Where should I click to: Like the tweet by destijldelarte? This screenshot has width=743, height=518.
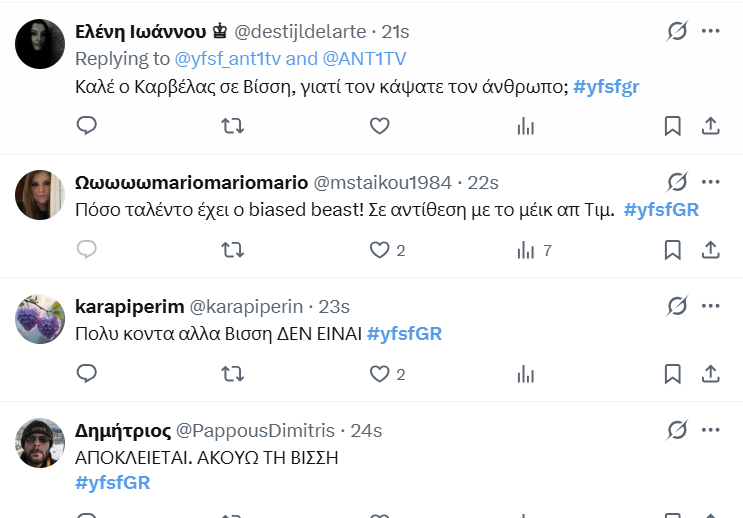click(x=379, y=126)
